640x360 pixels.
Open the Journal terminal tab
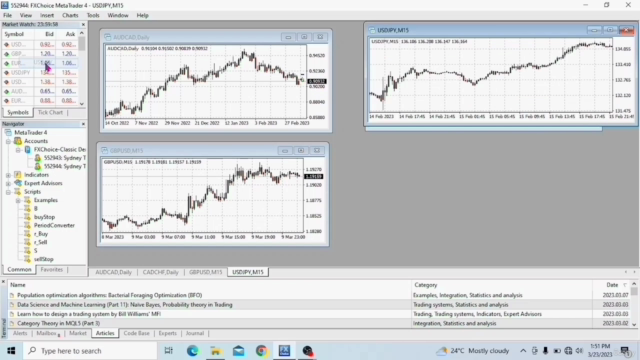point(195,333)
